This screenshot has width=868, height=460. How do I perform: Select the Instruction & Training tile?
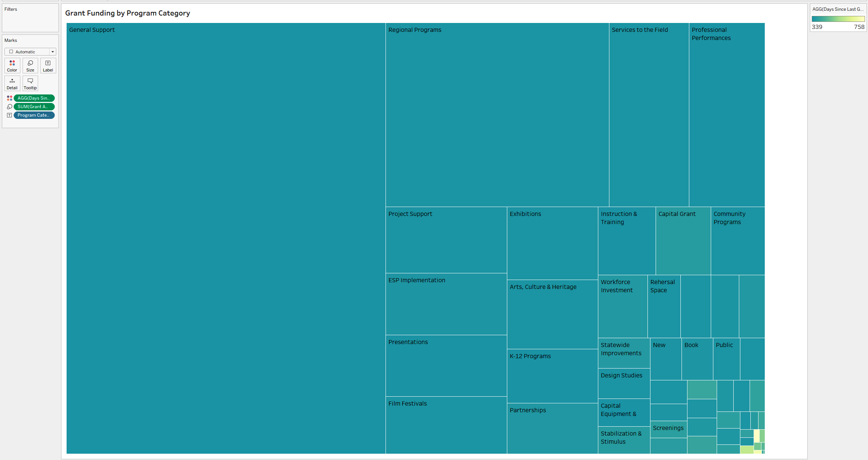627,241
